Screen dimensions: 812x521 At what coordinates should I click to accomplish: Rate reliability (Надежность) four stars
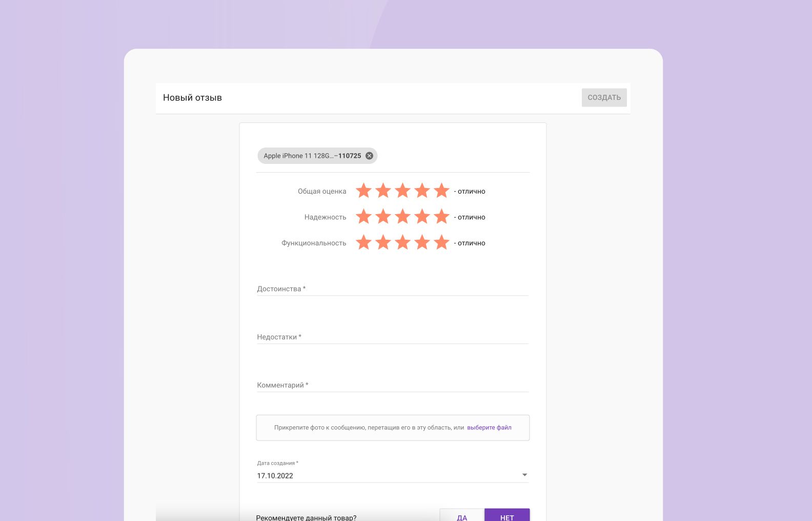[x=422, y=217]
